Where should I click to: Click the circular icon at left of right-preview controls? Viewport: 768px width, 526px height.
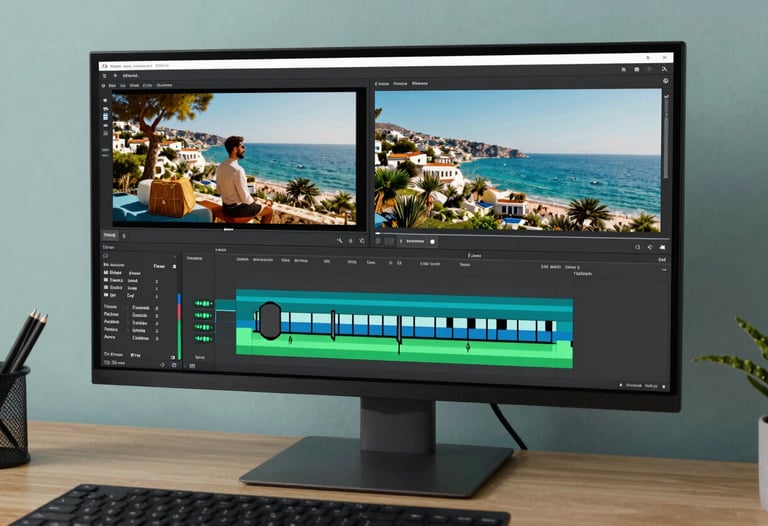[378, 241]
